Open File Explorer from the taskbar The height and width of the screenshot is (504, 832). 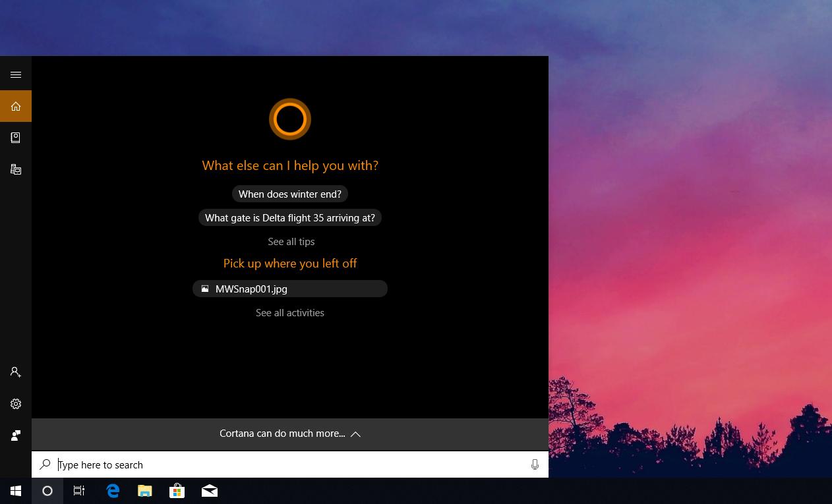(145, 491)
